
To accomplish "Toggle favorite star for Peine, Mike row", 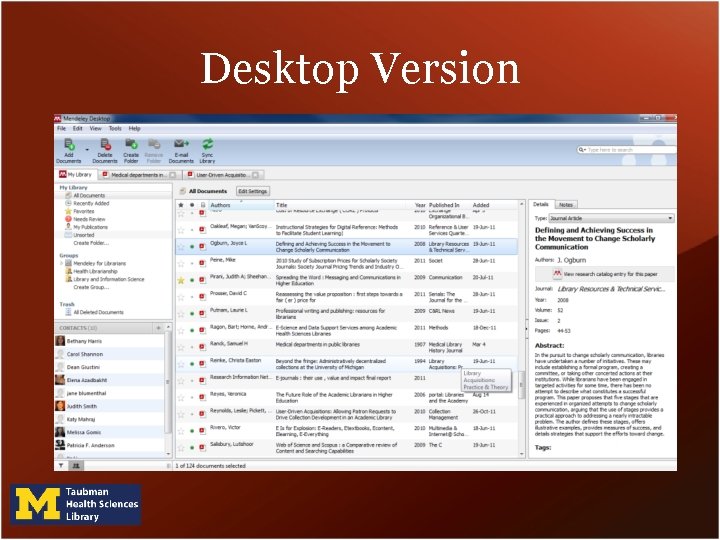I will [x=181, y=264].
